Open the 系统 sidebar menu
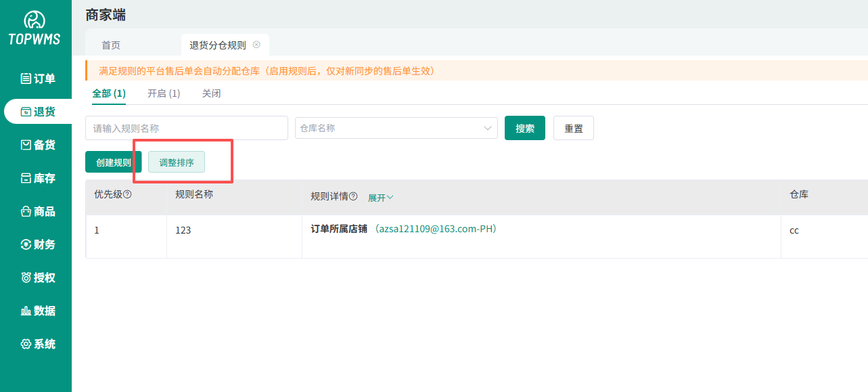868x392 pixels. (x=38, y=344)
